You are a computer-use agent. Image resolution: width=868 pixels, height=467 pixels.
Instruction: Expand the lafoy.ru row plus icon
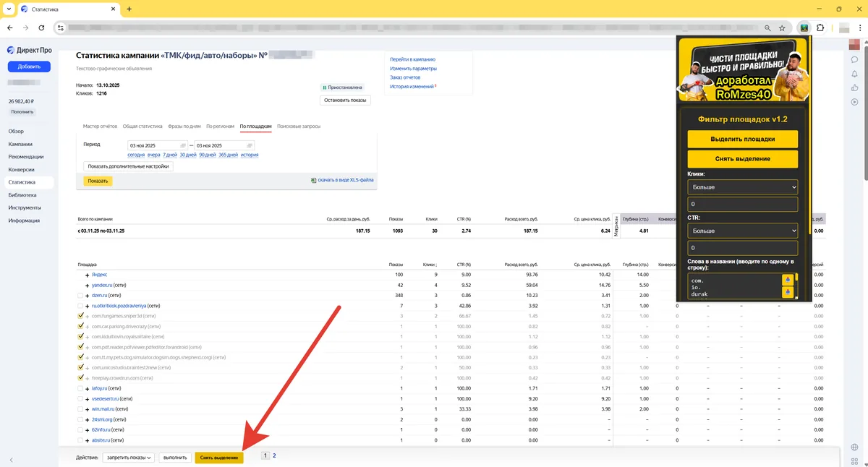click(x=88, y=388)
